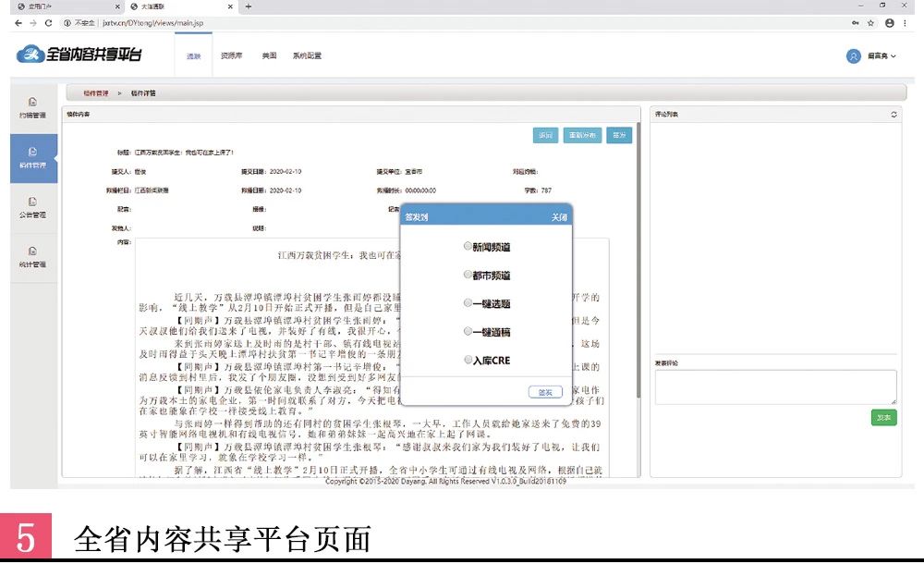The image size is (924, 564).
Task: Click the article panel vertical scrollbar
Action: (638, 260)
